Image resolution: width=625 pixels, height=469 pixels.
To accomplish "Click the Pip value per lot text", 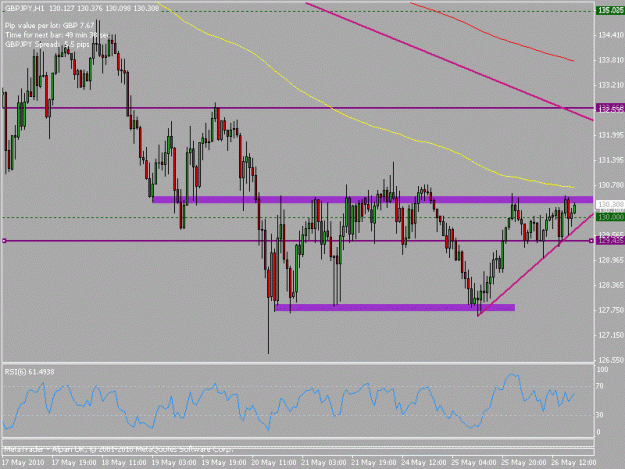I will pos(49,26).
